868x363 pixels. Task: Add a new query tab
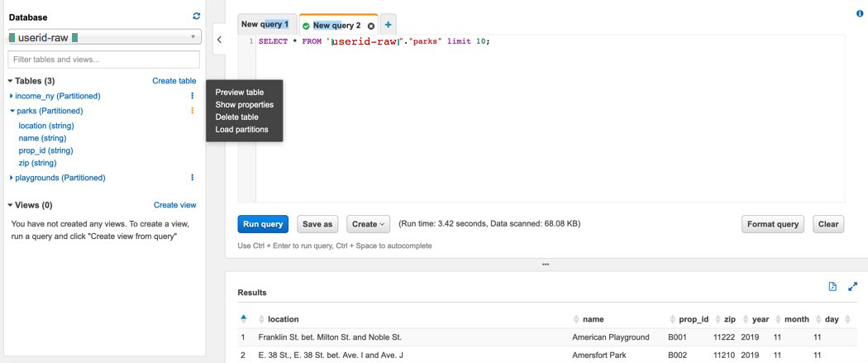coord(388,25)
